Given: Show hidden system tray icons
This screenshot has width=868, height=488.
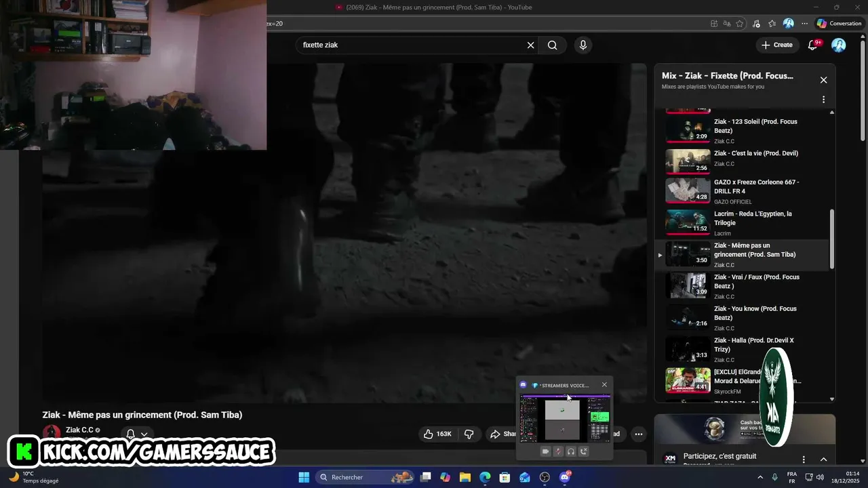Looking at the screenshot, I should pos(760,477).
